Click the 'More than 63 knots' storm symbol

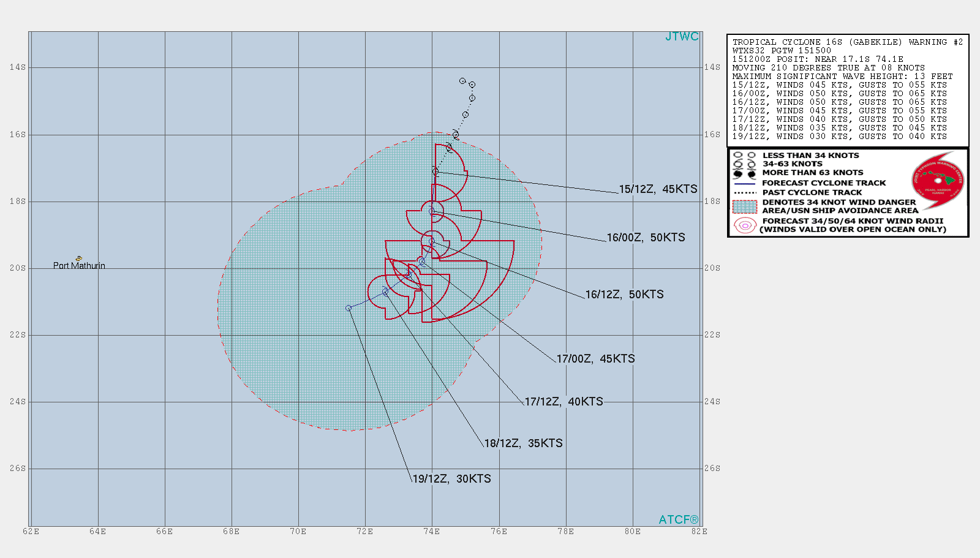745,173
